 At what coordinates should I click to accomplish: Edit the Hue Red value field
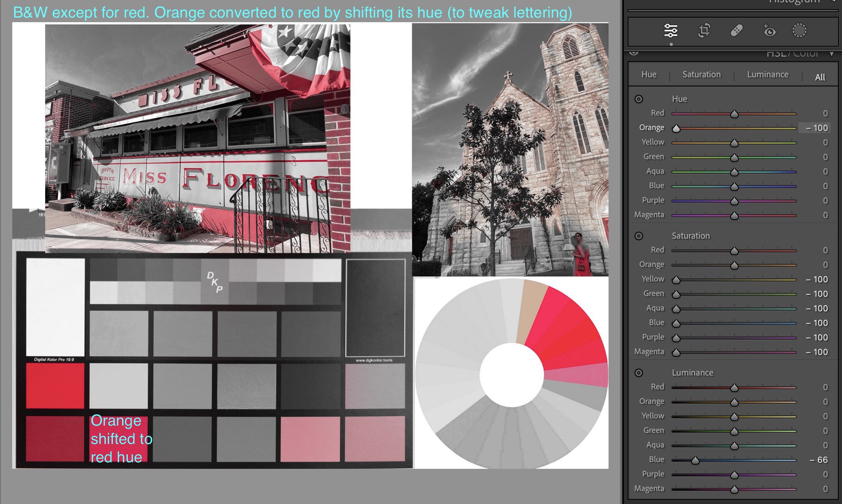click(825, 113)
